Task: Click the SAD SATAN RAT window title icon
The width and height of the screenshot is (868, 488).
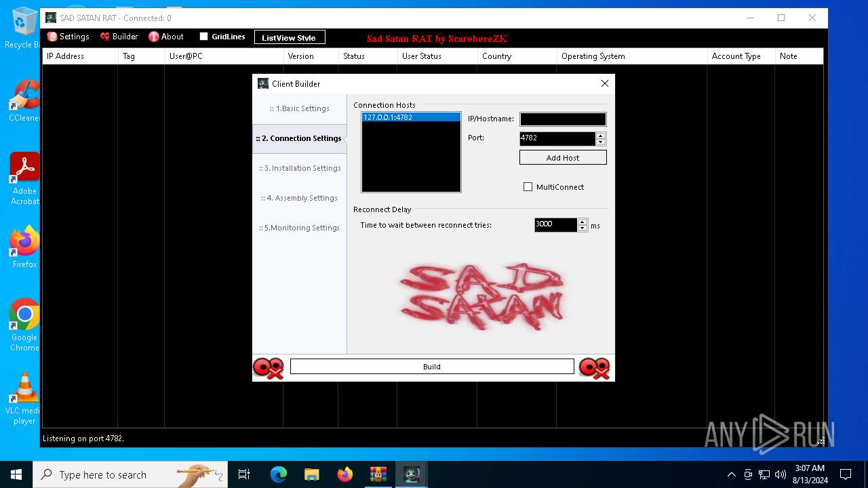Action: (51, 18)
